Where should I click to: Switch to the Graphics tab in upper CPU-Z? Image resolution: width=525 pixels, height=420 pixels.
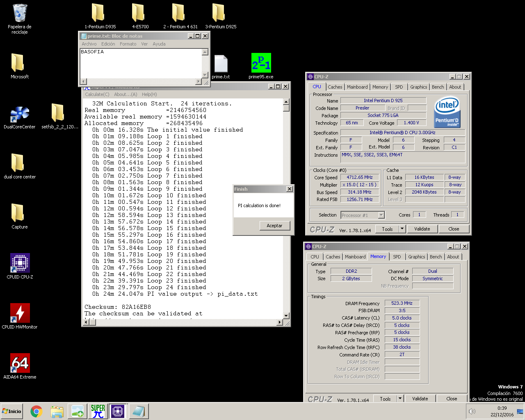(418, 87)
